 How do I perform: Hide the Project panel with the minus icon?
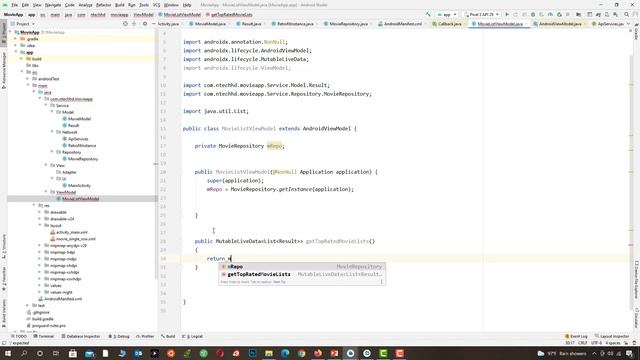pyautogui.click(x=153, y=24)
